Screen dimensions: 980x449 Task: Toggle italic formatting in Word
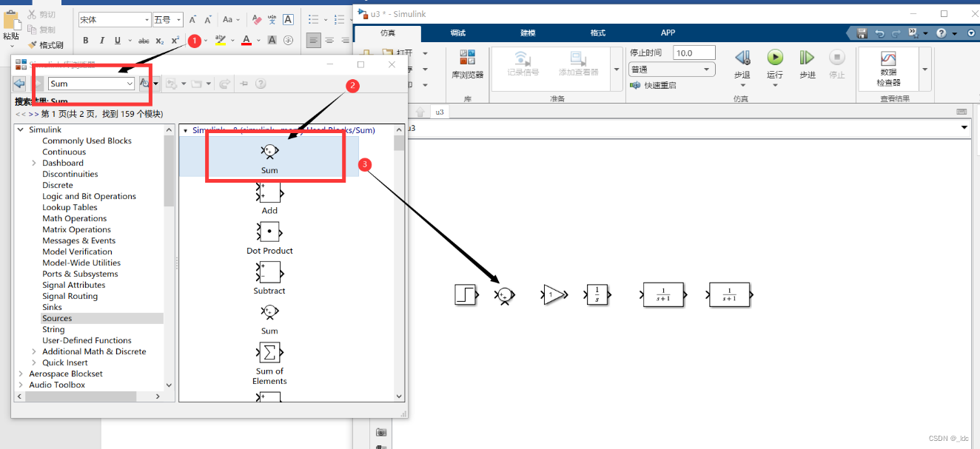[x=102, y=41]
